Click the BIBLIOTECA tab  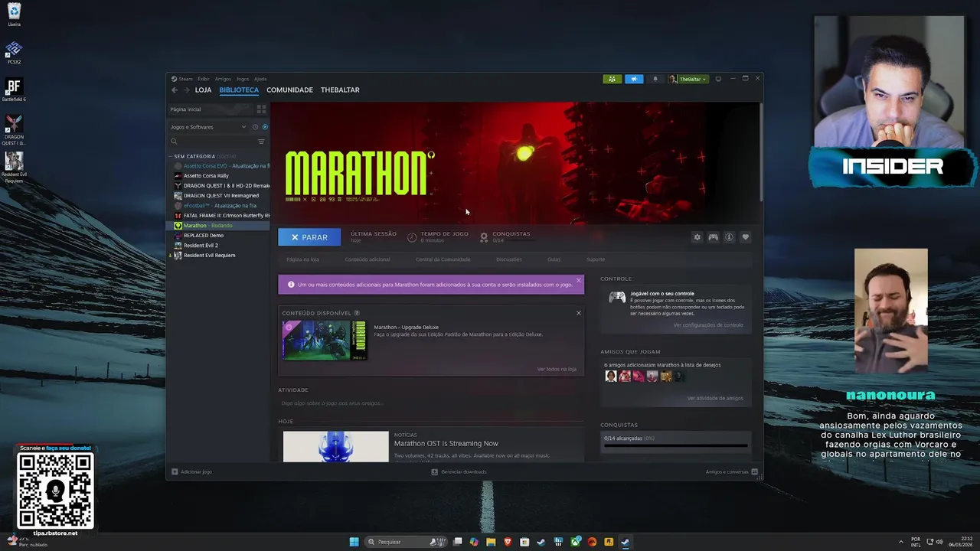(x=239, y=90)
